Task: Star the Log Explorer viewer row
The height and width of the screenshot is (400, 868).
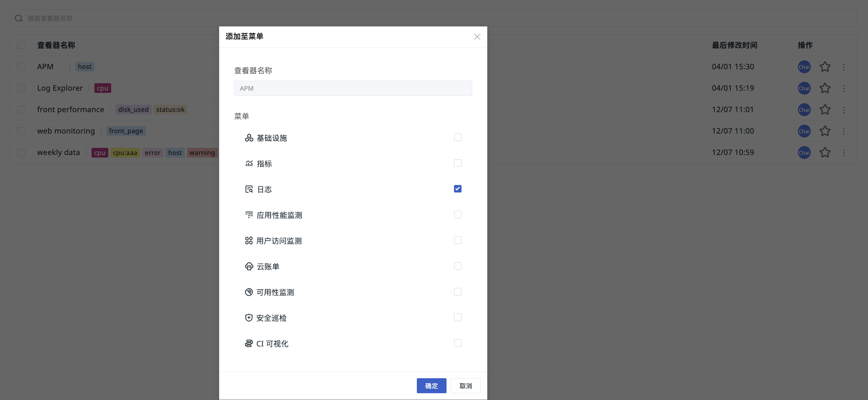Action: 825,88
